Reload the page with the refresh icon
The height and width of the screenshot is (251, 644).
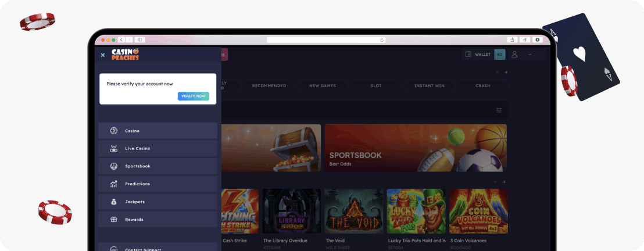pyautogui.click(x=382, y=40)
